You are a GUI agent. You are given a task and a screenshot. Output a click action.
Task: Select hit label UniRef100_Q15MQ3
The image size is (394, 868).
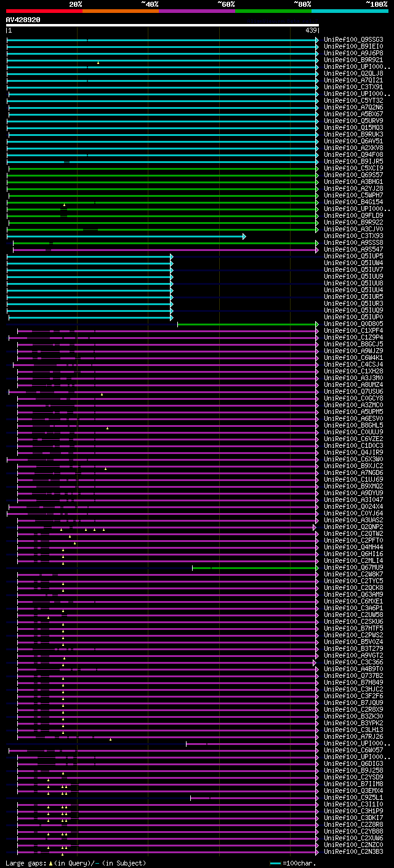click(353, 128)
